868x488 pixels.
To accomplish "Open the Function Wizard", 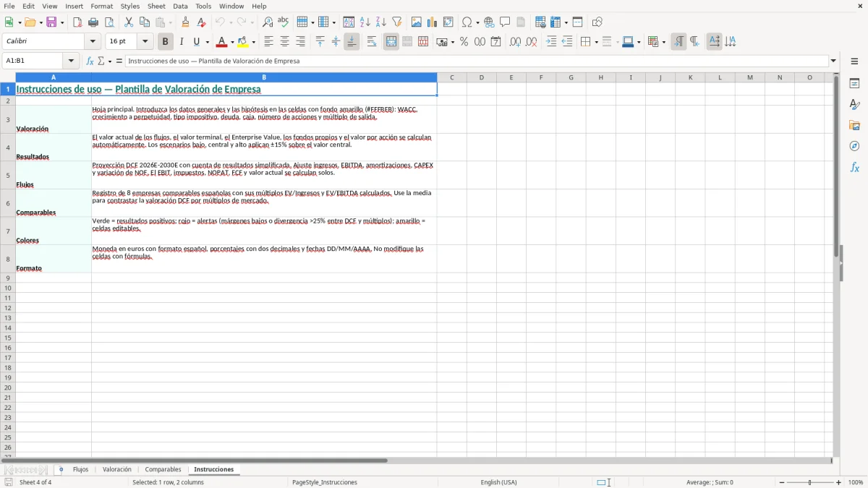I will [x=90, y=61].
